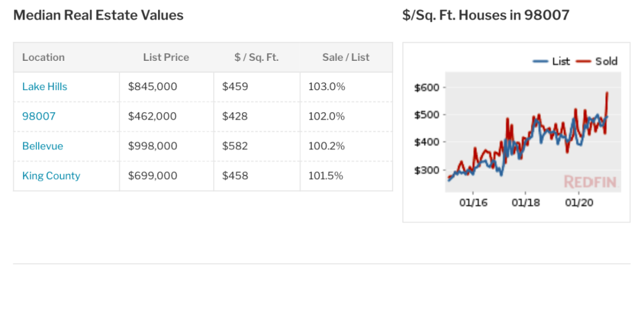Click the Location column header

44,57
